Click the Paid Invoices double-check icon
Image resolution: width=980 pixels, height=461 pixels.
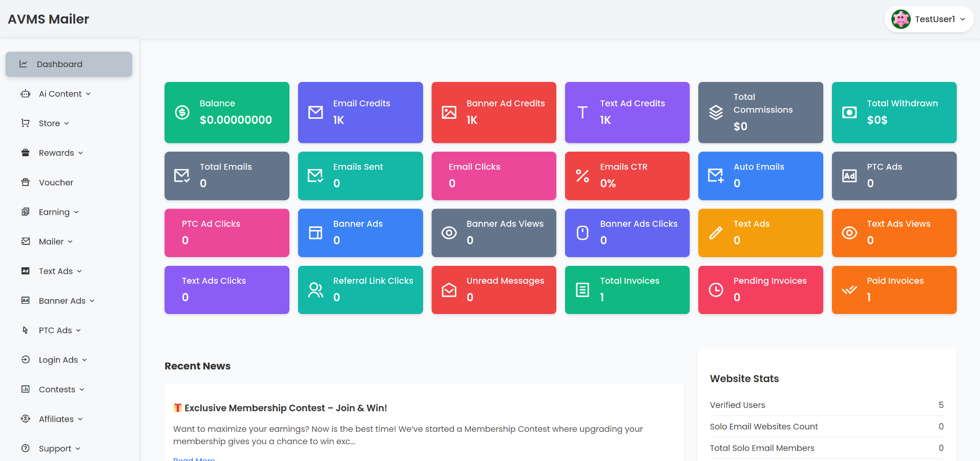[x=849, y=290]
